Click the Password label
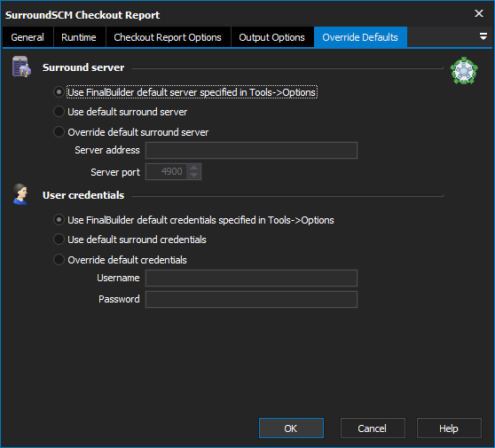 [x=119, y=299]
